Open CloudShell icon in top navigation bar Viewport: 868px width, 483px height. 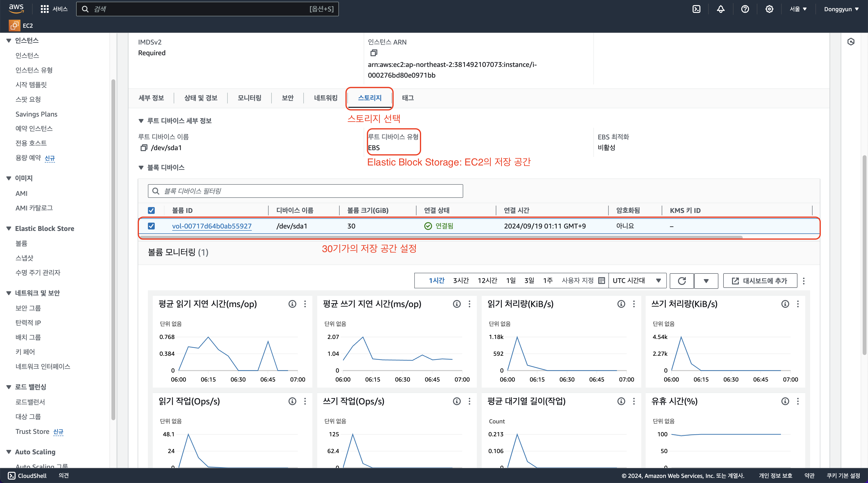(x=696, y=9)
